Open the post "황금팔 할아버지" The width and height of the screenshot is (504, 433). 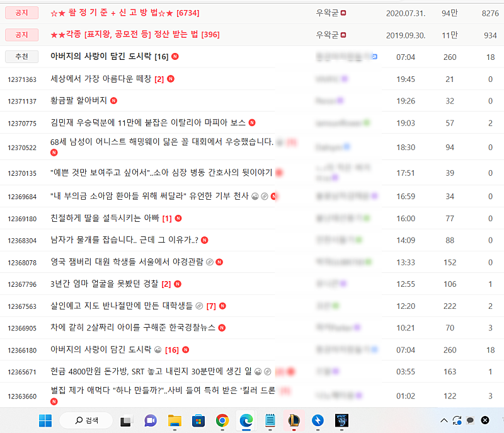[79, 101]
